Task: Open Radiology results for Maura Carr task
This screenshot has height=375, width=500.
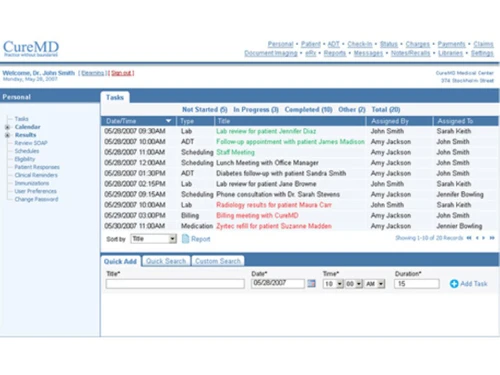Action: pyautogui.click(x=274, y=205)
